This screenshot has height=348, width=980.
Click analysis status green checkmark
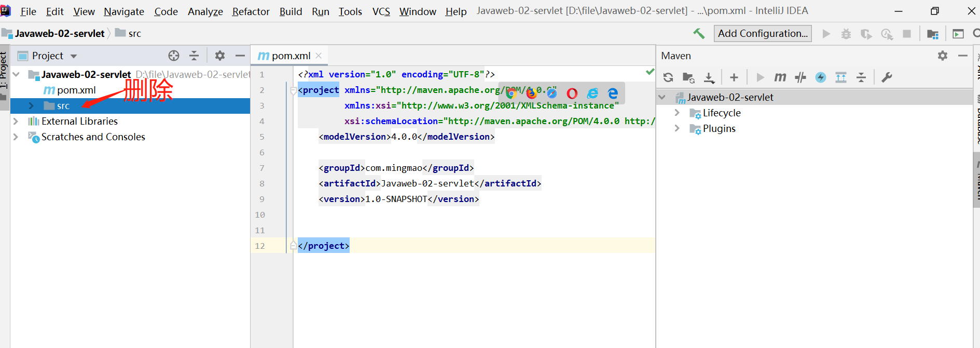(x=650, y=72)
